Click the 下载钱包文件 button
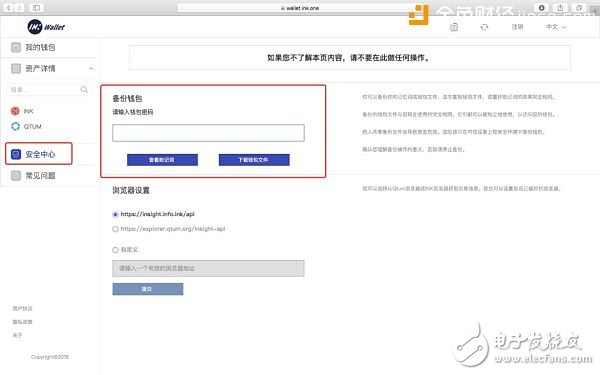This screenshot has height=375, width=600. pos(254,160)
